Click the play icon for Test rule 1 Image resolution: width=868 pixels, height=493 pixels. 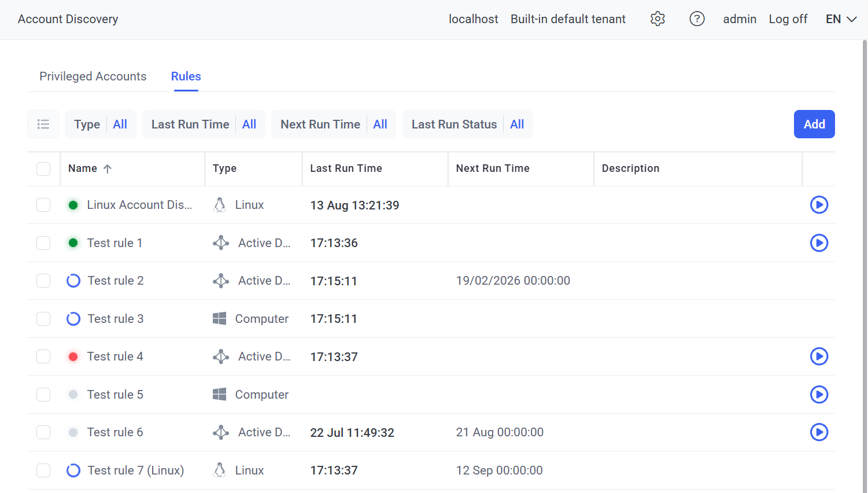click(819, 243)
